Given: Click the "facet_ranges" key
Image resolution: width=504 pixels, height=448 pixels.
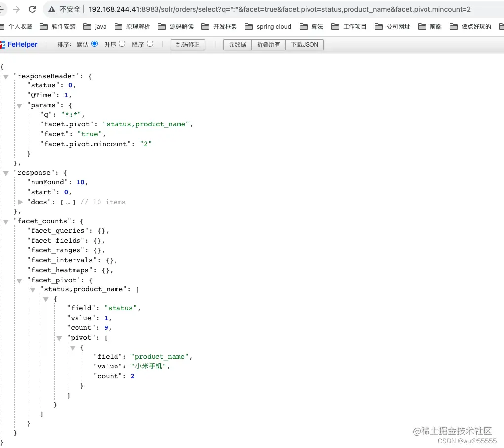Looking at the screenshot, I should (x=56, y=250).
